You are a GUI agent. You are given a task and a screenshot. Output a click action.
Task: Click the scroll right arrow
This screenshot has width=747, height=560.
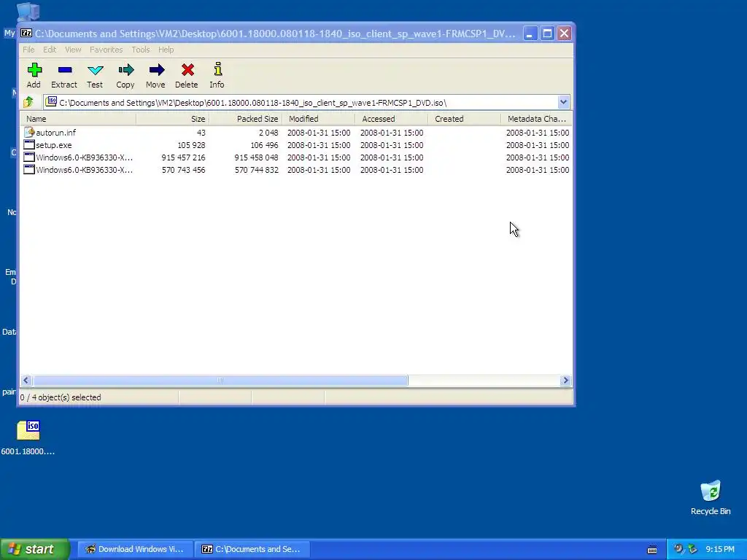coord(565,380)
